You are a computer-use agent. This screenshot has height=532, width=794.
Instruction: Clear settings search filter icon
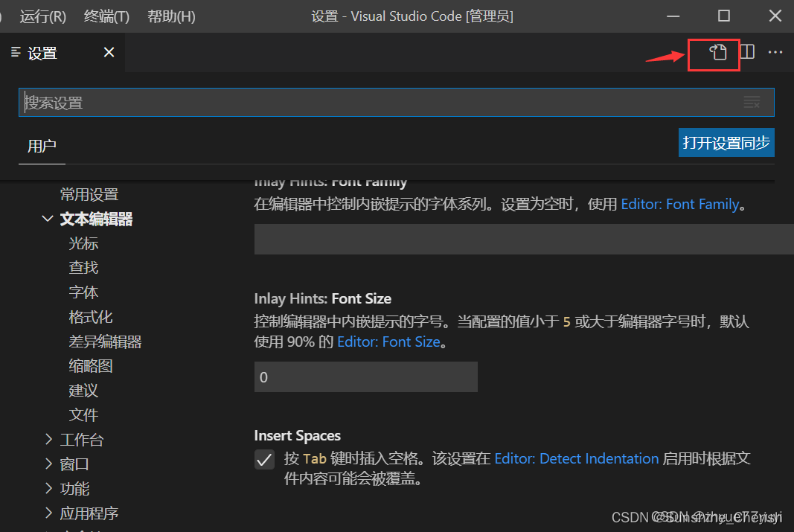click(x=752, y=102)
